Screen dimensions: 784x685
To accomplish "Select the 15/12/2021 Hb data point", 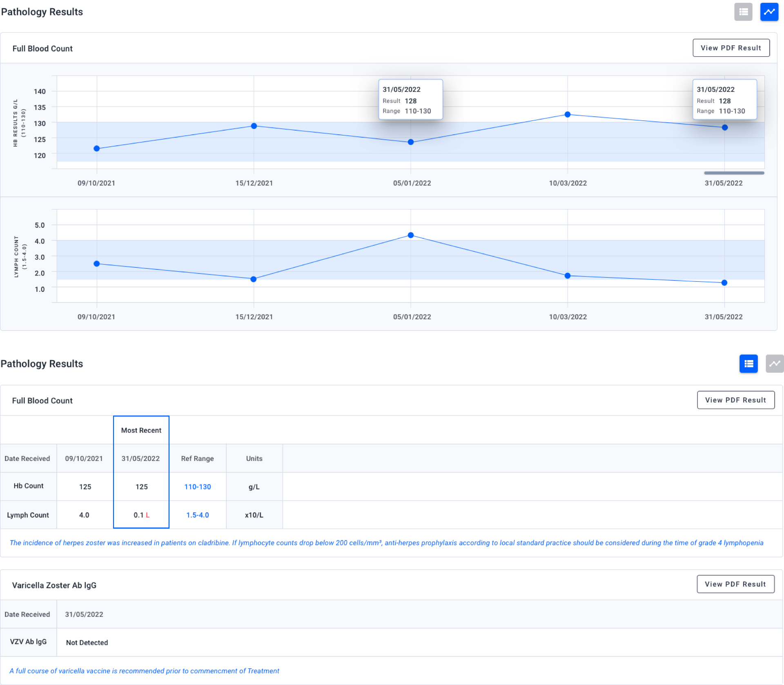I will (x=254, y=126).
